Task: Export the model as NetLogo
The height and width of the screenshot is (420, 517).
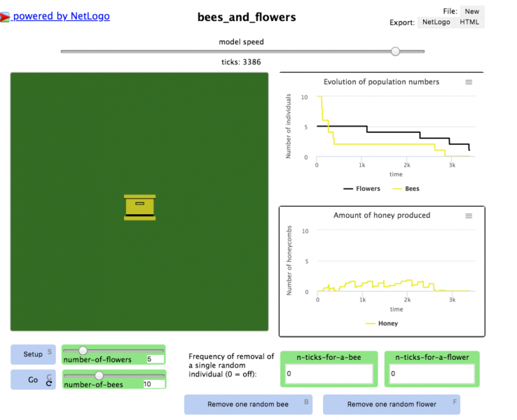Action: pos(436,22)
